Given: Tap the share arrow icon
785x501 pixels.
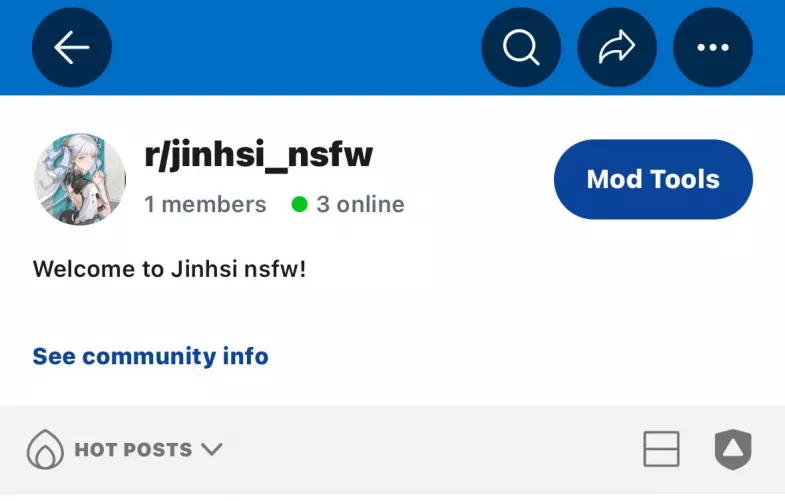Looking at the screenshot, I should (x=617, y=47).
